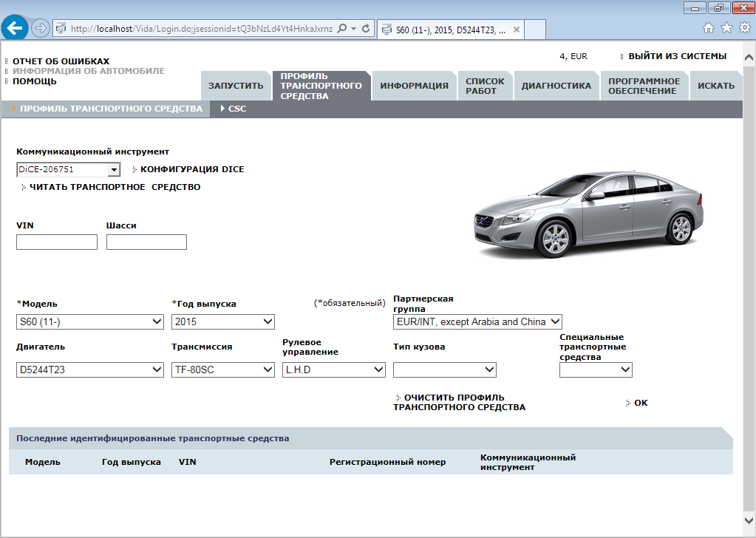Expand the Двигатель dropdown D5244T23

pos(89,370)
